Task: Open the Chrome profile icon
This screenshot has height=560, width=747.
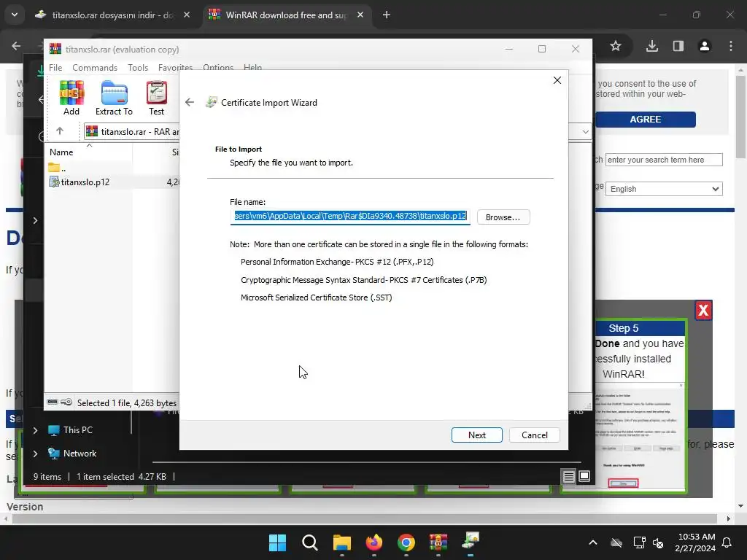Action: click(705, 46)
